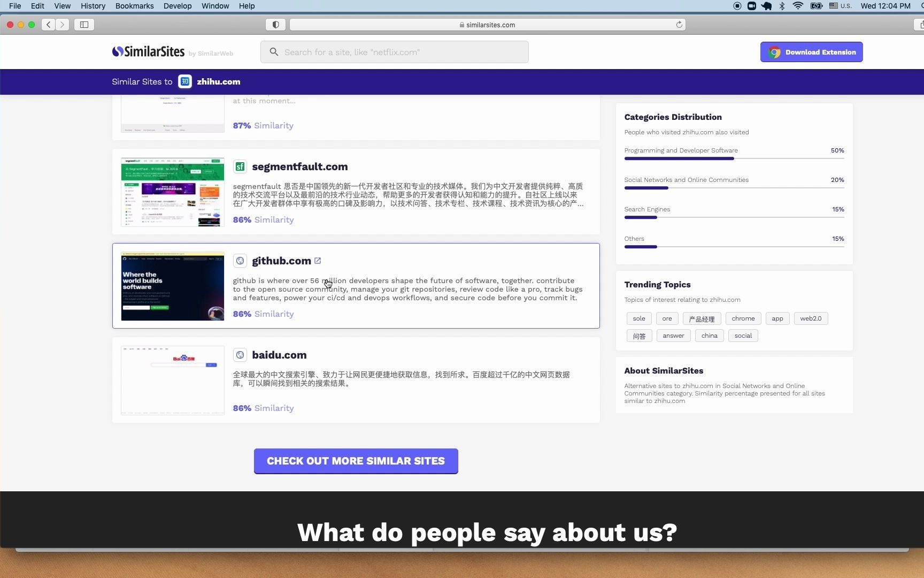The width and height of the screenshot is (924, 578).
Task: Open the Window menu
Action: [x=215, y=6]
